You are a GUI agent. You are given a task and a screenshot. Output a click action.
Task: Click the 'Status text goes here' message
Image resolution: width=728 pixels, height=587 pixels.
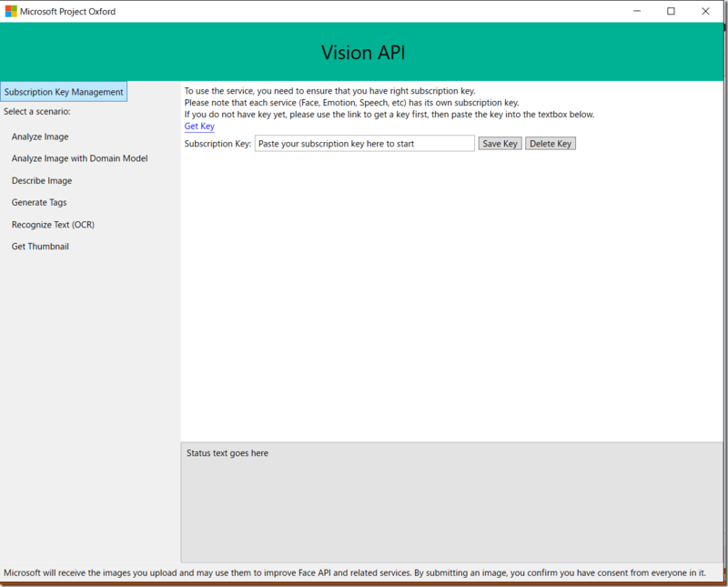tap(227, 453)
